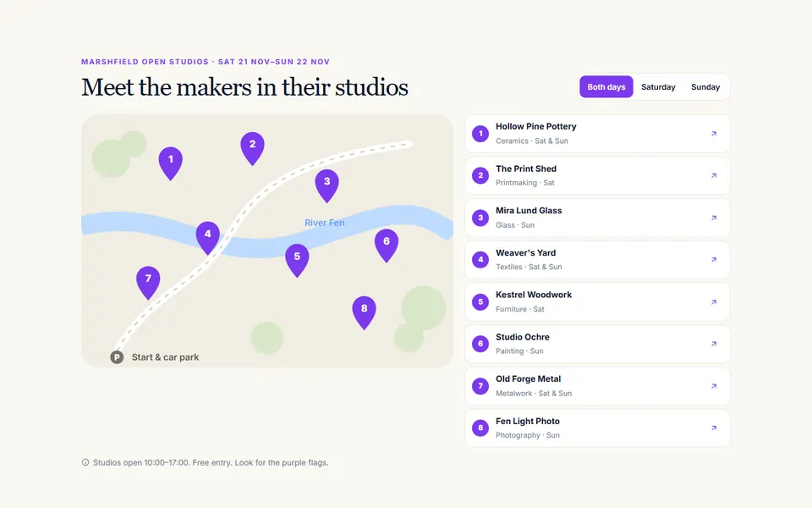Click Marshfield Open Studios date line
The height and width of the screenshot is (508, 812).
click(x=206, y=62)
